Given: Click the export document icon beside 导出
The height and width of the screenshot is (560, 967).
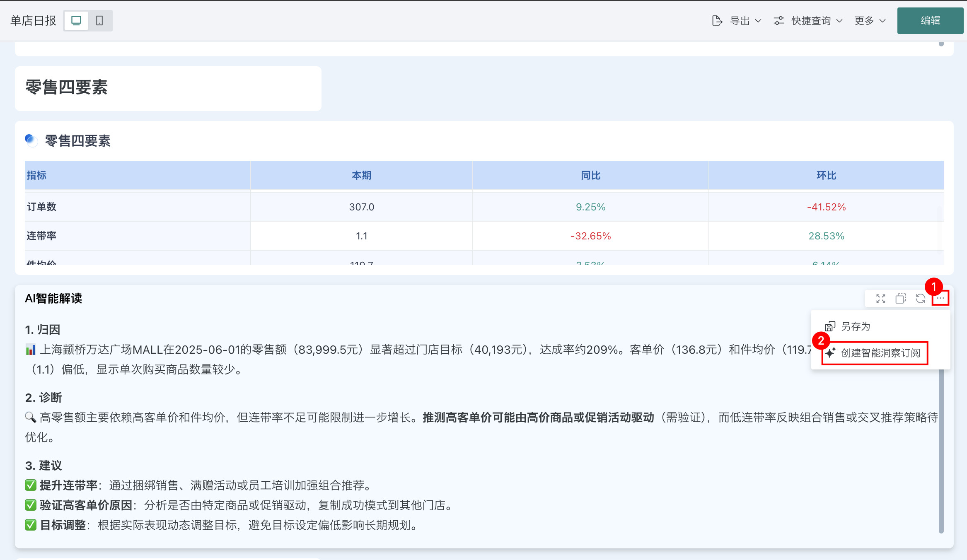Looking at the screenshot, I should point(717,21).
